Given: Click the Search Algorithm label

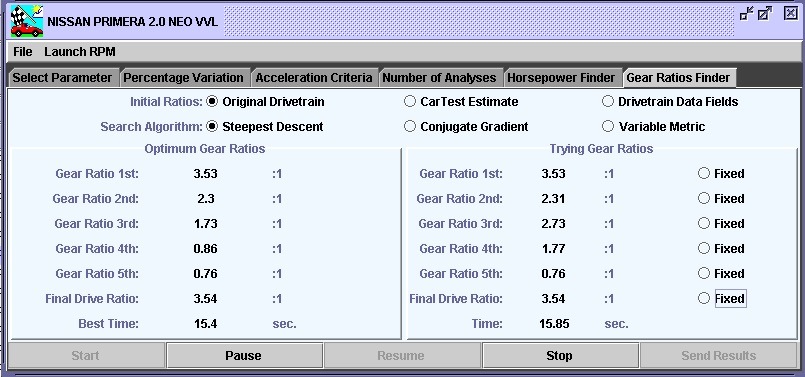Looking at the screenshot, I should (x=151, y=127).
